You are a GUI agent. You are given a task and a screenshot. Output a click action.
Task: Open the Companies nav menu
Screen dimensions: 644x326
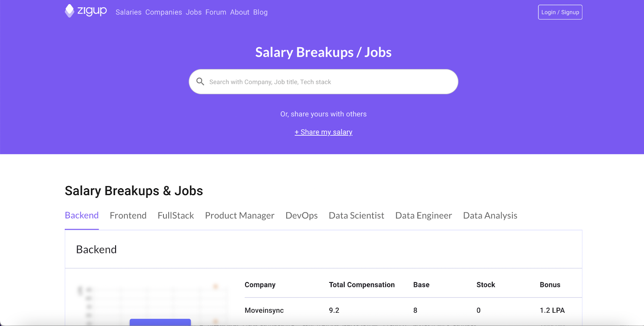163,12
